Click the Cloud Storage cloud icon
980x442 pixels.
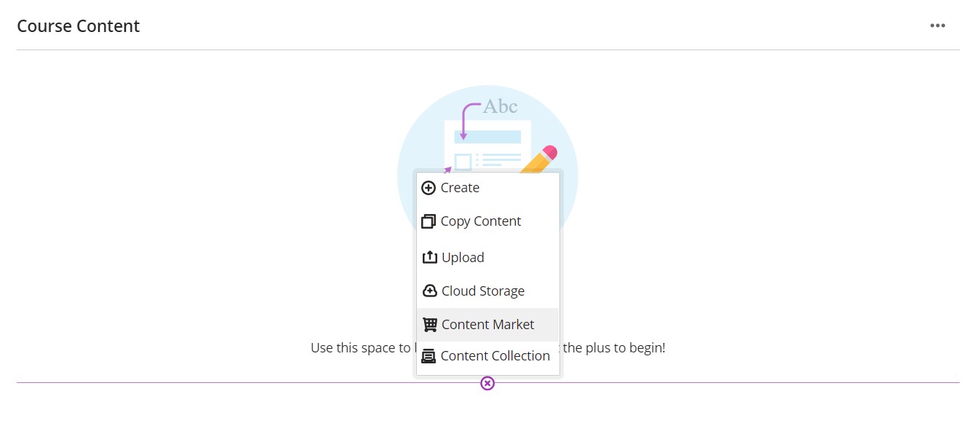[x=429, y=291]
